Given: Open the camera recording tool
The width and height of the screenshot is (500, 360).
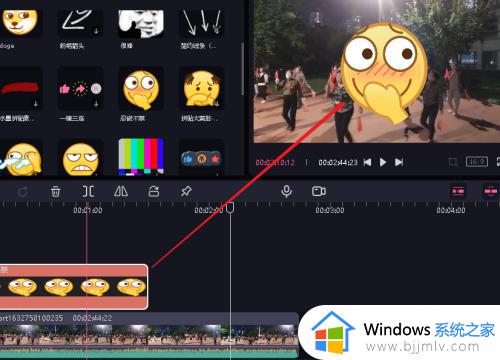Looking at the screenshot, I should pyautogui.click(x=319, y=191).
